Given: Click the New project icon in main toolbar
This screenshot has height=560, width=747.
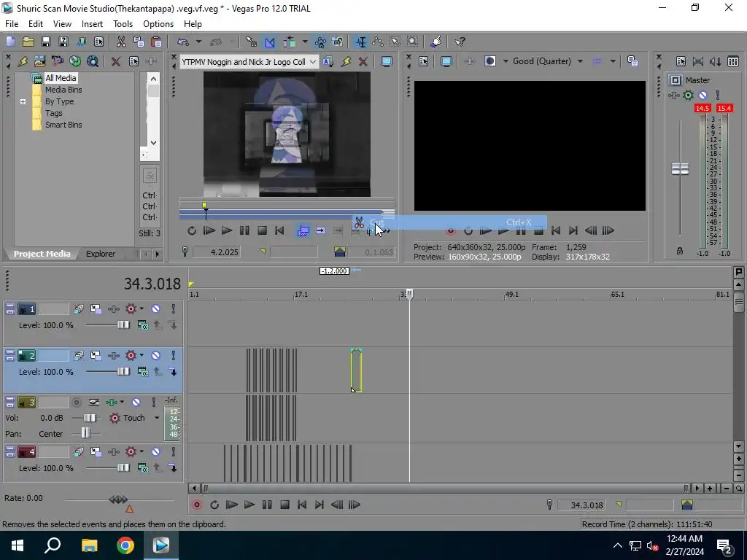Looking at the screenshot, I should 10,42.
